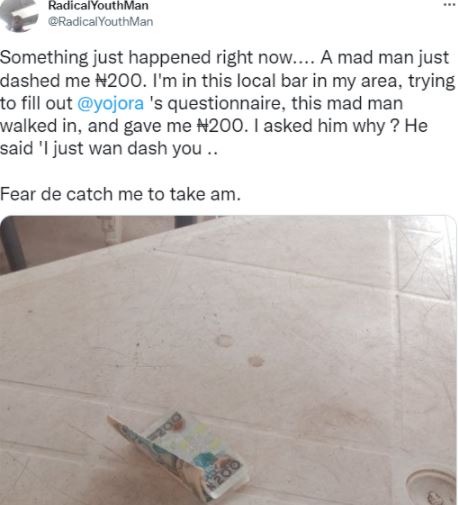Open the attached table photo full view
The image size is (458, 505).
[x=228, y=360]
